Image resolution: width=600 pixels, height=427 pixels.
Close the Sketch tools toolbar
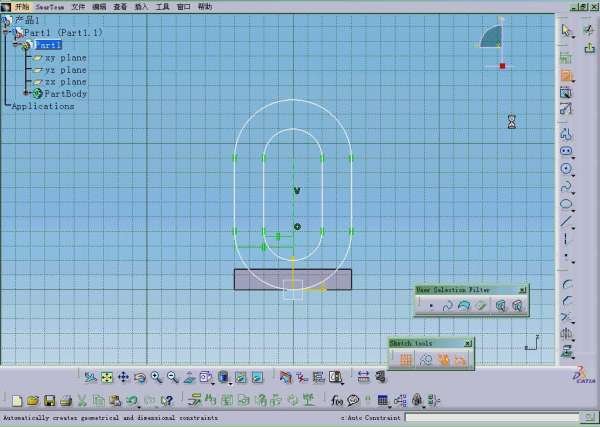(x=468, y=344)
